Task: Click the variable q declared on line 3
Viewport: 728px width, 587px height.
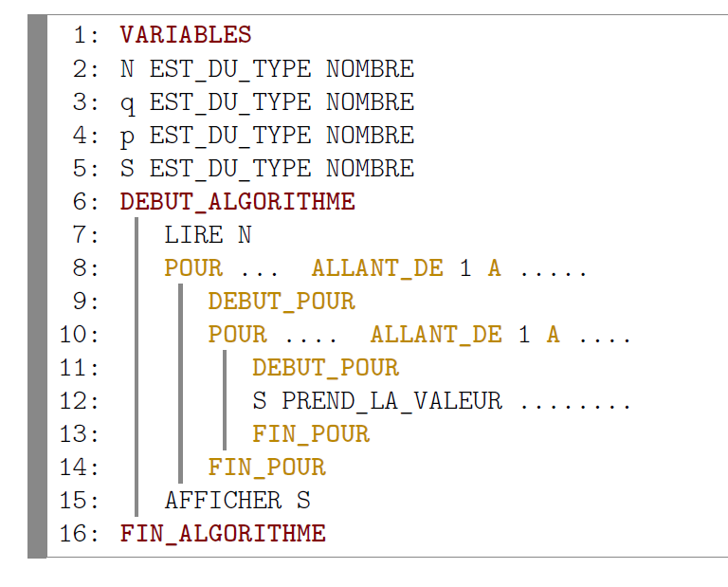Action: pos(127,103)
